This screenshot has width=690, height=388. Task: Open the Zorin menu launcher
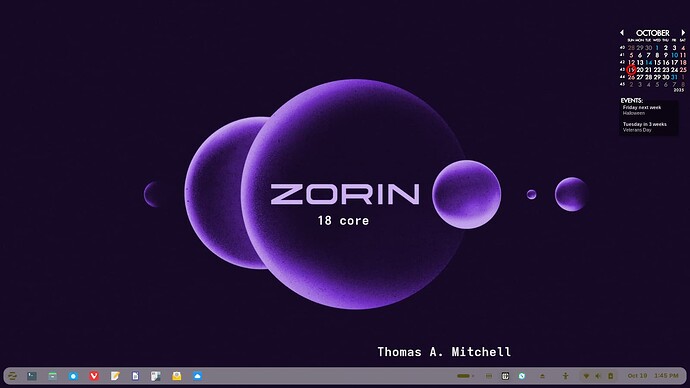click(x=12, y=376)
